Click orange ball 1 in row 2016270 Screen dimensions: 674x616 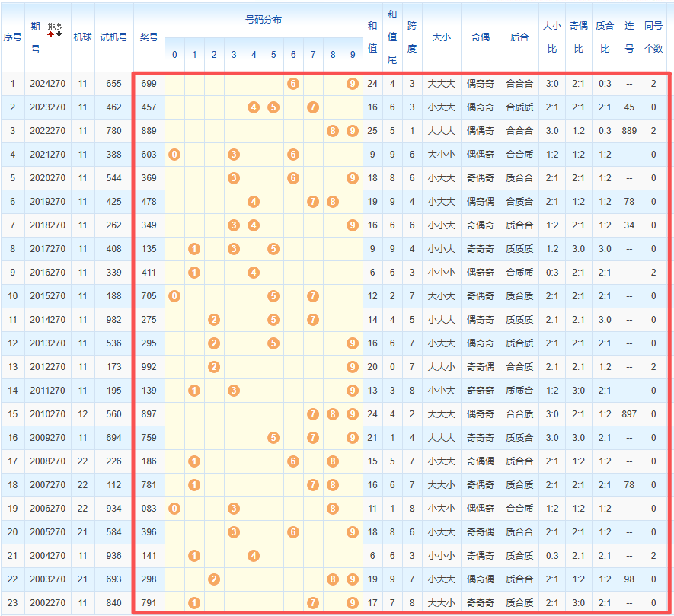(194, 273)
